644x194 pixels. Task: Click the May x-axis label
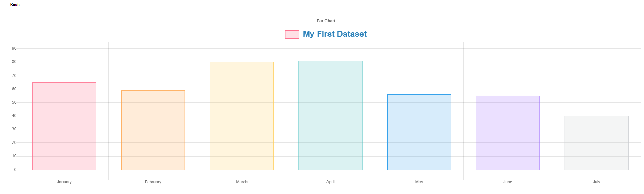pyautogui.click(x=419, y=182)
